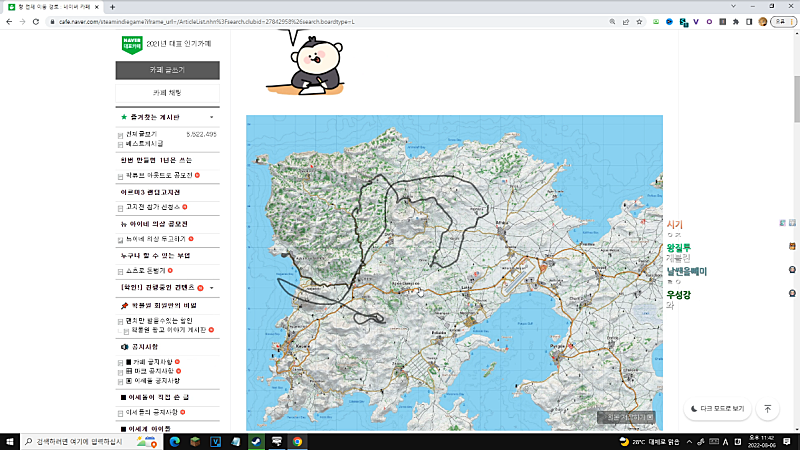Click the island map image
The height and width of the screenshot is (450, 800).
pos(454,273)
